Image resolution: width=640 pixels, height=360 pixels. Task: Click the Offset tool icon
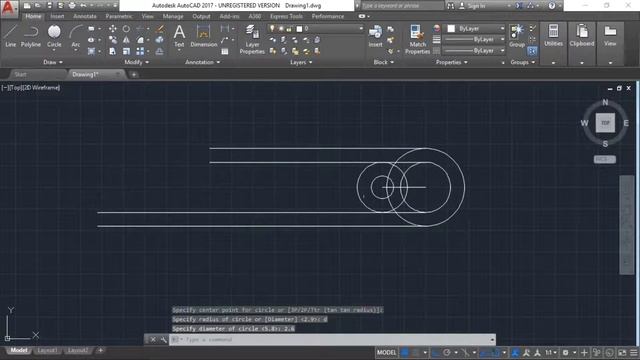click(160, 51)
